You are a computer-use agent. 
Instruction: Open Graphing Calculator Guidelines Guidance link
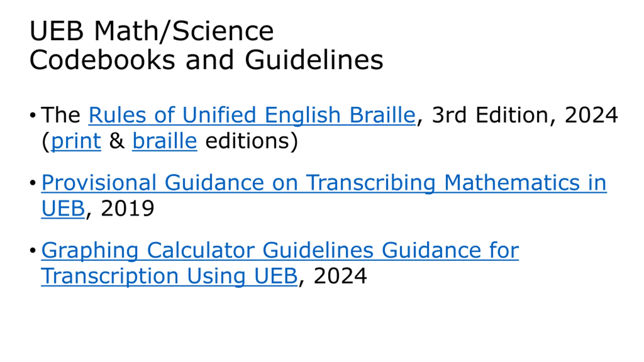280,250
